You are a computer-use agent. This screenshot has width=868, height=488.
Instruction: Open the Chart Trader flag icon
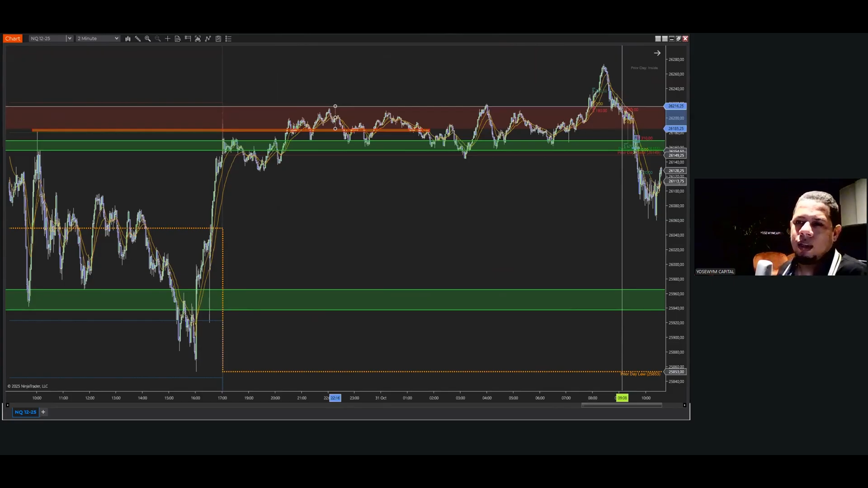point(188,39)
